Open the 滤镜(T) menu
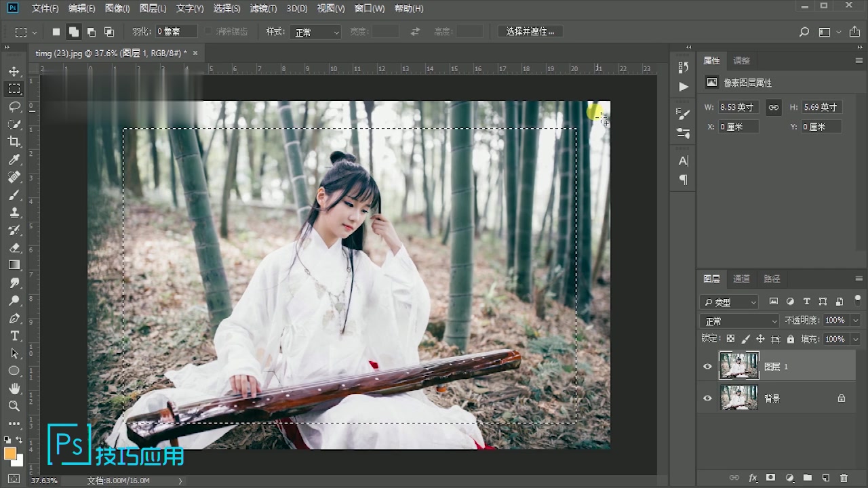Image resolution: width=868 pixels, height=488 pixels. pos(263,9)
